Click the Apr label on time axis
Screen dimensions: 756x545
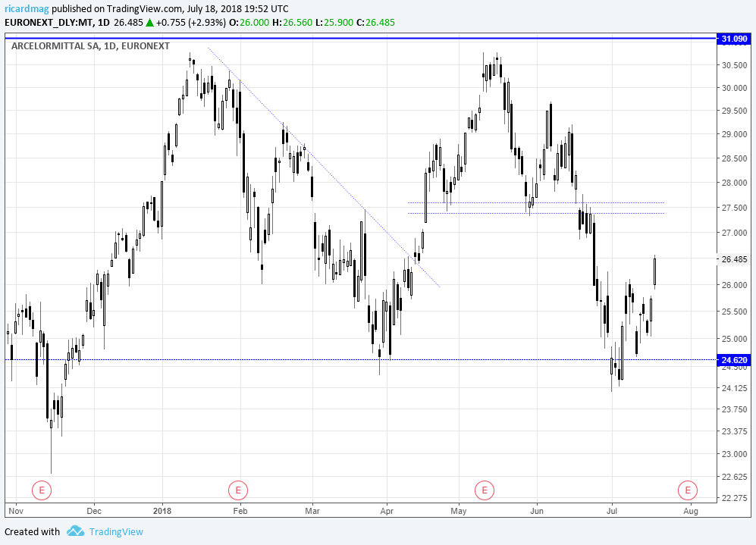click(x=387, y=511)
